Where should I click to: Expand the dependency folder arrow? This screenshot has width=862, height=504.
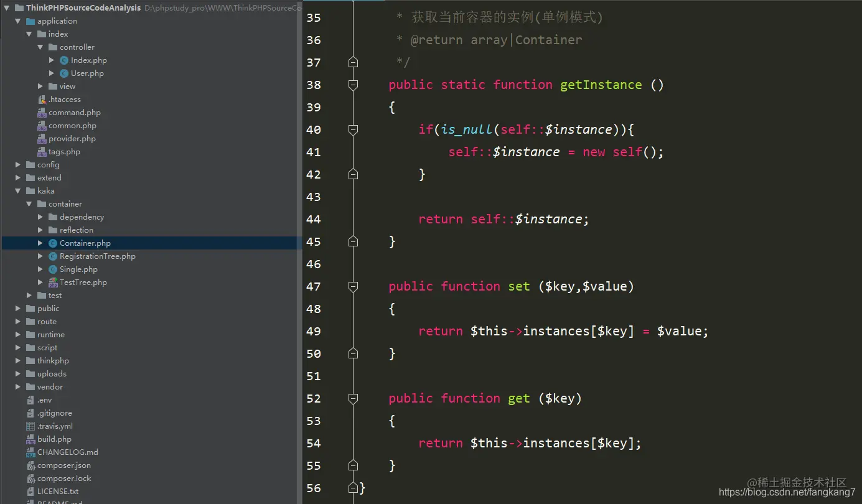[x=40, y=217]
